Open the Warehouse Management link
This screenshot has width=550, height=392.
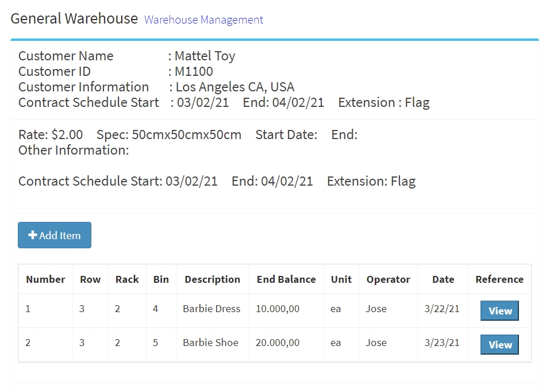pos(203,20)
